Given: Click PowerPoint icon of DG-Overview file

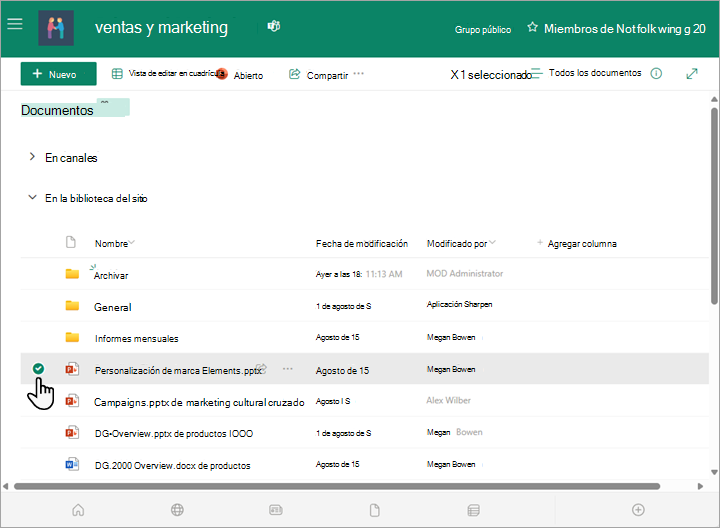Looking at the screenshot, I should (72, 433).
